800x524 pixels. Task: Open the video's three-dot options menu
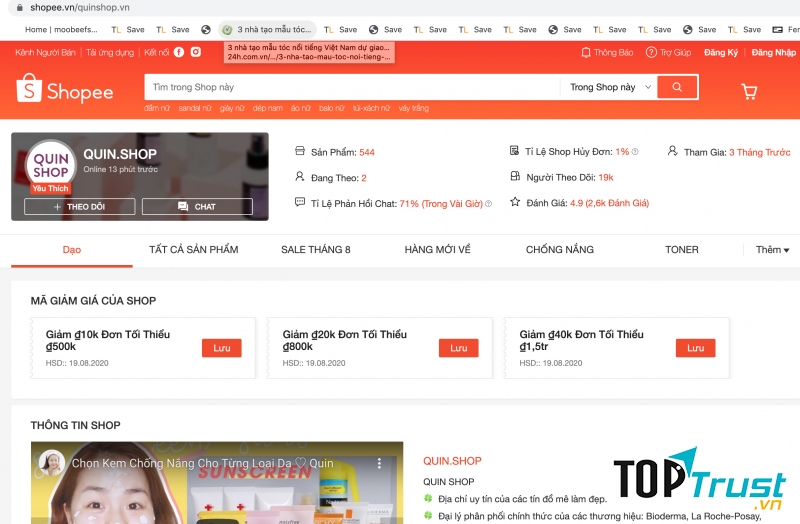[379, 463]
